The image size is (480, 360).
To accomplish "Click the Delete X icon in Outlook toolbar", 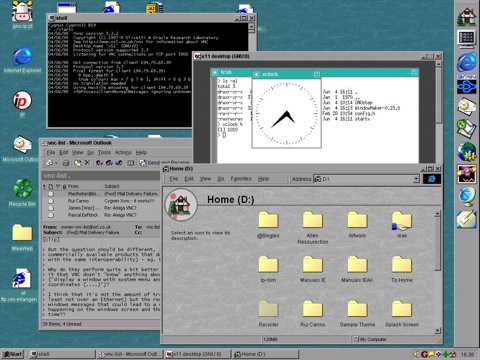I will pos(87,163).
